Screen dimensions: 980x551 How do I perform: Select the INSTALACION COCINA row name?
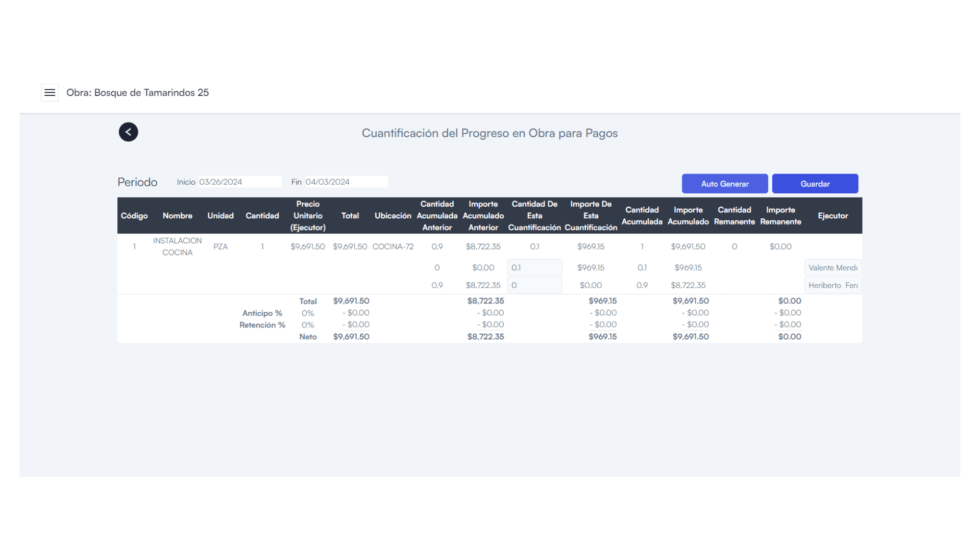[177, 246]
